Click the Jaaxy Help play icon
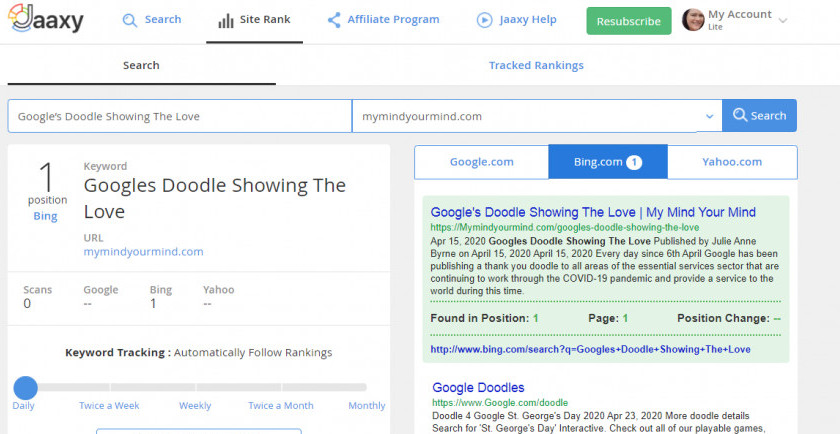 pos(484,20)
